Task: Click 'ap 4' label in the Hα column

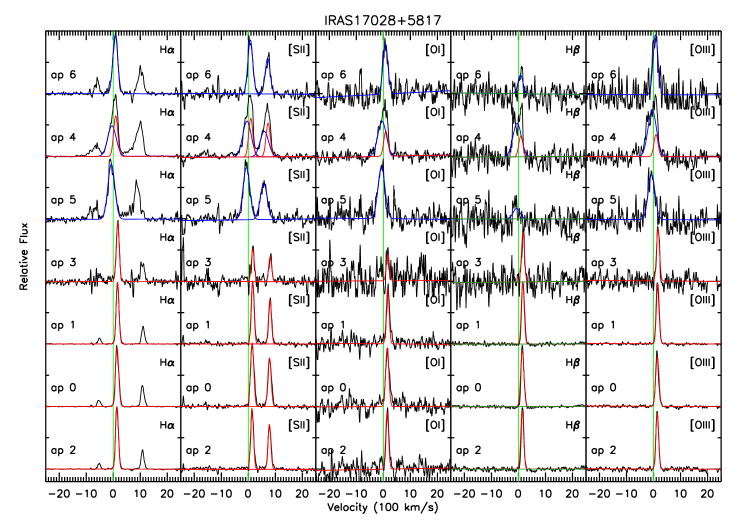Action: tap(63, 138)
